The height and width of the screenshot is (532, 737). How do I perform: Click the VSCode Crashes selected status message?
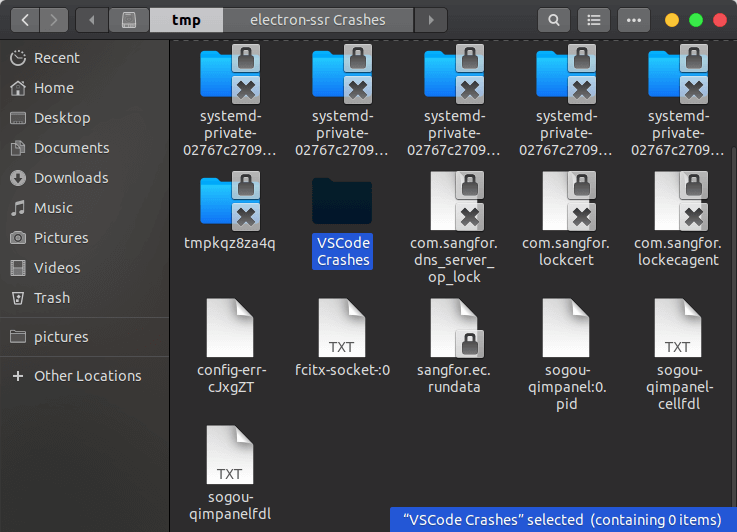click(563, 520)
